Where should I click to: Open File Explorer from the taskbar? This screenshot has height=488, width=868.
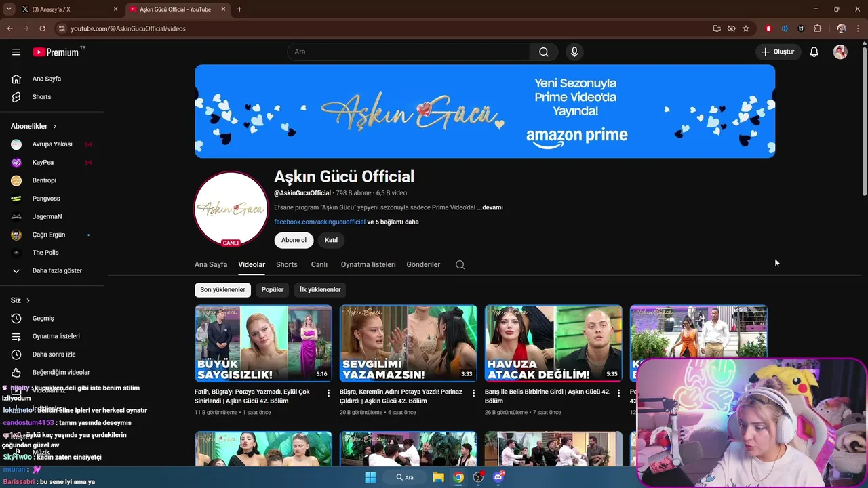(438, 477)
